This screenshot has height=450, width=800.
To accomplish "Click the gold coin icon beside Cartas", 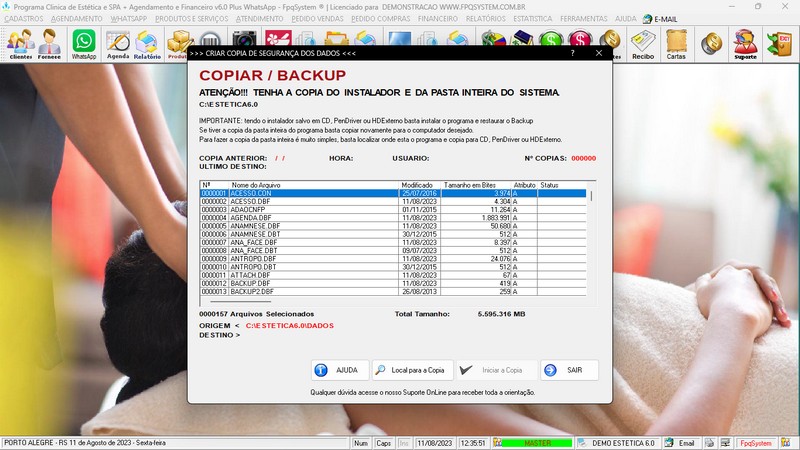I will (x=711, y=44).
